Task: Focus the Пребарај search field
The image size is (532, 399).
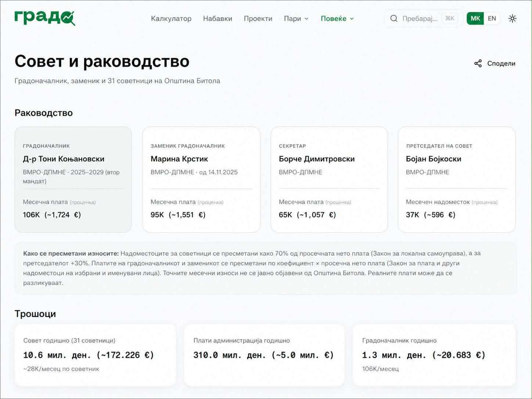Action: [420, 18]
